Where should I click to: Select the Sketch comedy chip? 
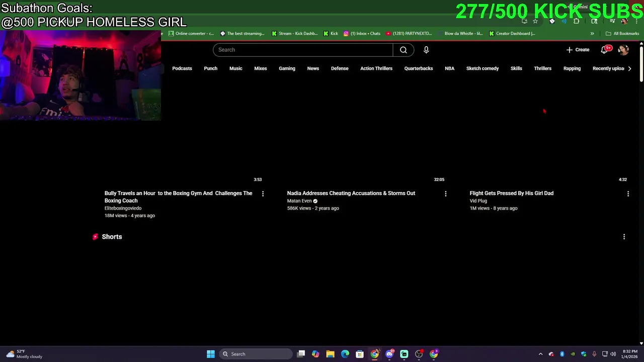(x=482, y=68)
